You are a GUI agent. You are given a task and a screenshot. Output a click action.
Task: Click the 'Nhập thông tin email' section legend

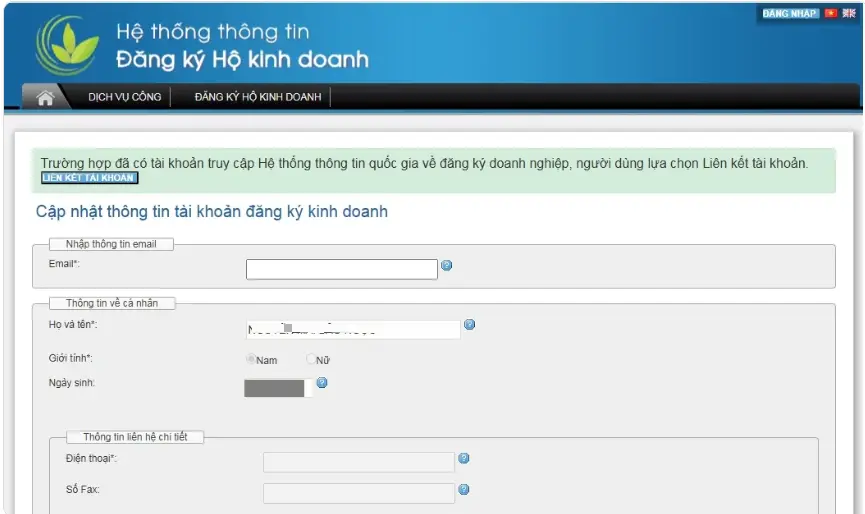[x=111, y=244]
